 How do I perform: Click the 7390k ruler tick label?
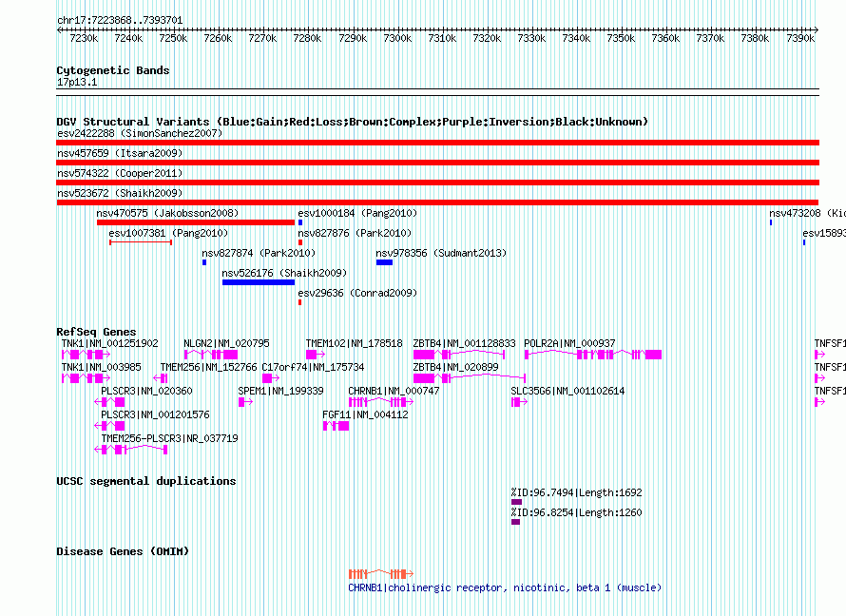coord(800,38)
